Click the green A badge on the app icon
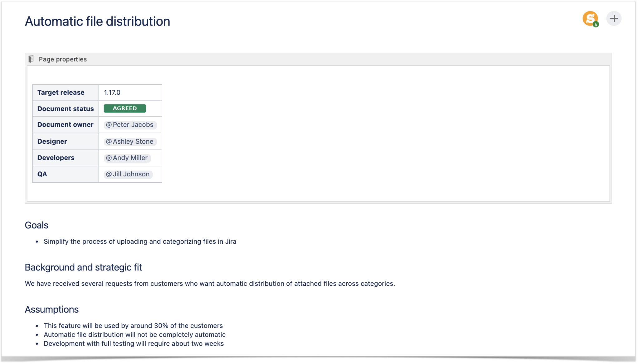Viewport: 639px width, 364px height. (596, 24)
